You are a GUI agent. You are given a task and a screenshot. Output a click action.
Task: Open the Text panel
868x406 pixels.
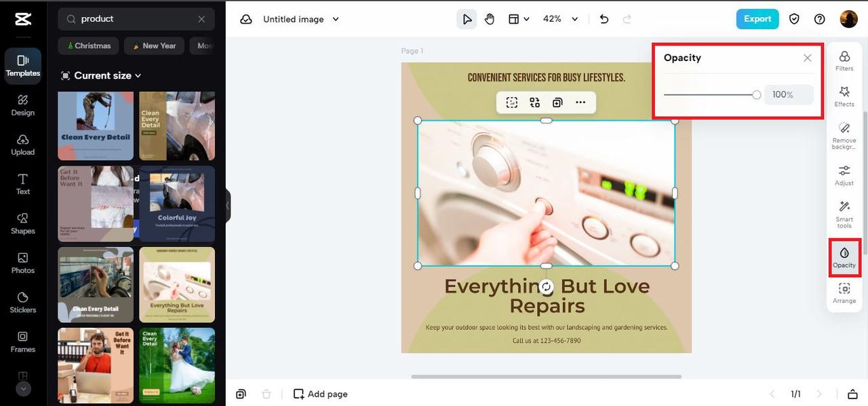pyautogui.click(x=23, y=184)
